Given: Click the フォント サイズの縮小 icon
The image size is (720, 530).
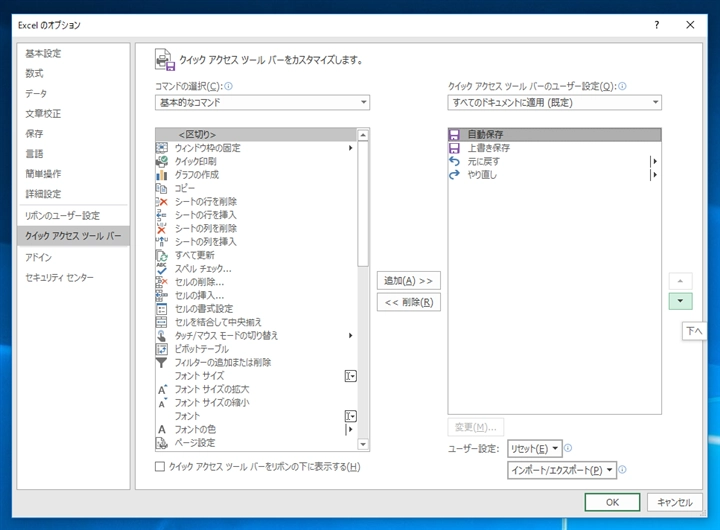Looking at the screenshot, I should tap(162, 403).
